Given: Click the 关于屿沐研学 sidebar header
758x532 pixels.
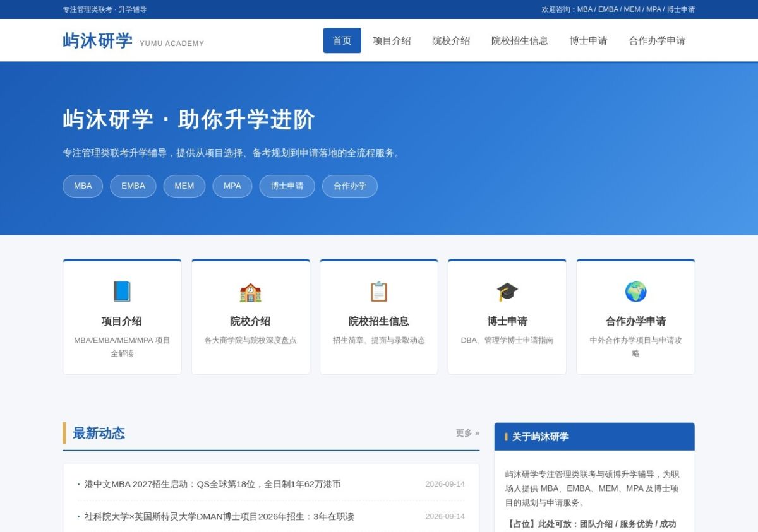Looking at the screenshot, I should (x=594, y=437).
